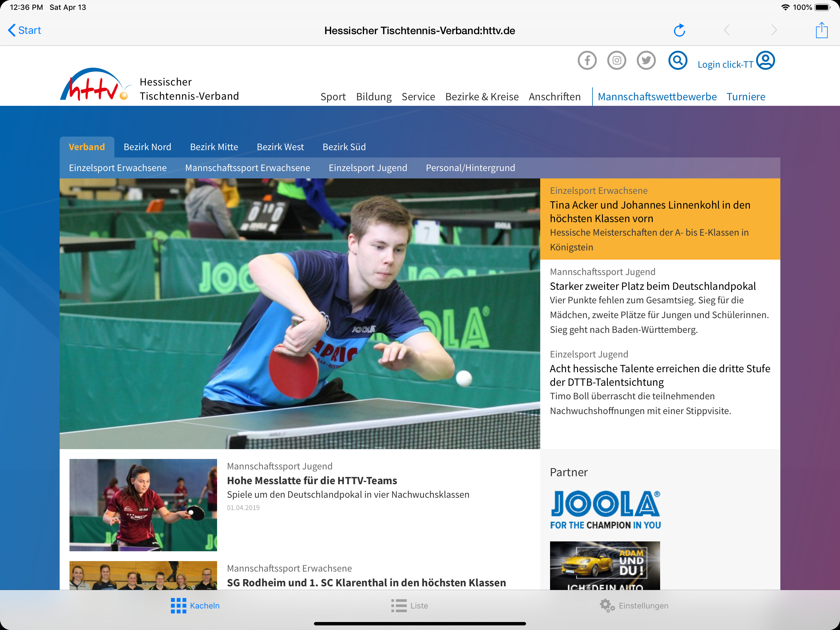Switch to Bezirk Süd tab
The width and height of the screenshot is (840, 630).
pyautogui.click(x=344, y=147)
